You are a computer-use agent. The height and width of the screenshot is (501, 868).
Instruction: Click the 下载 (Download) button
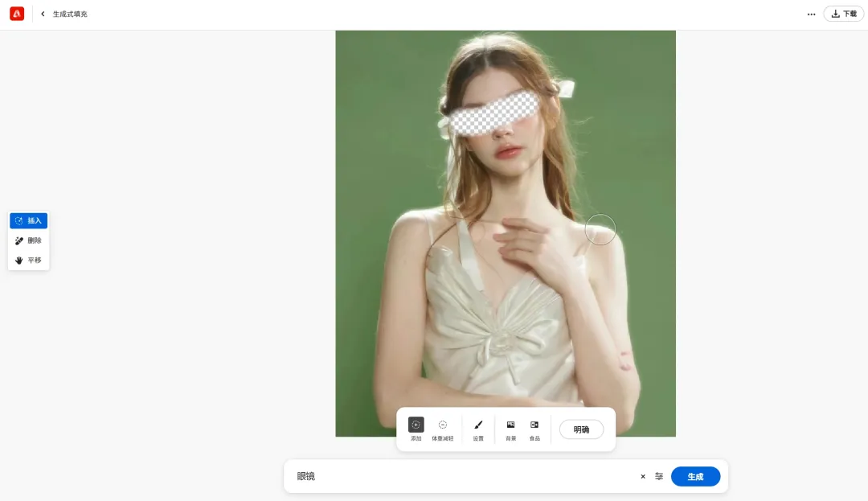pos(843,14)
